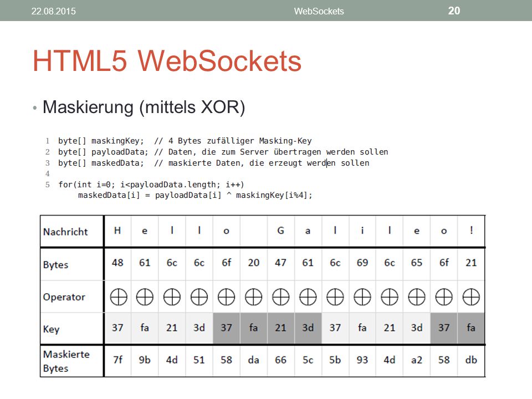Click masked byte da
Screen dimensions: 532x399
tap(253, 360)
